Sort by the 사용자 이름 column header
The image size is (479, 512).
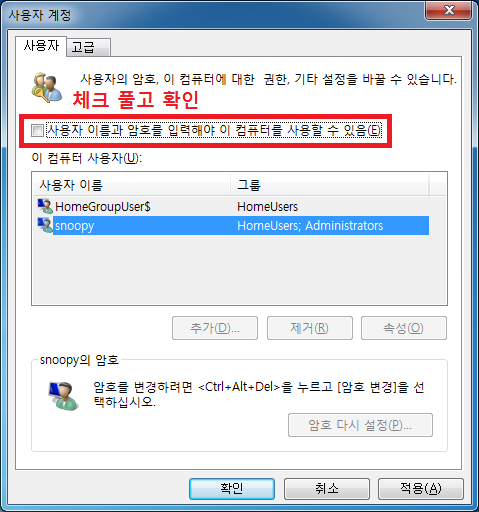point(131,185)
